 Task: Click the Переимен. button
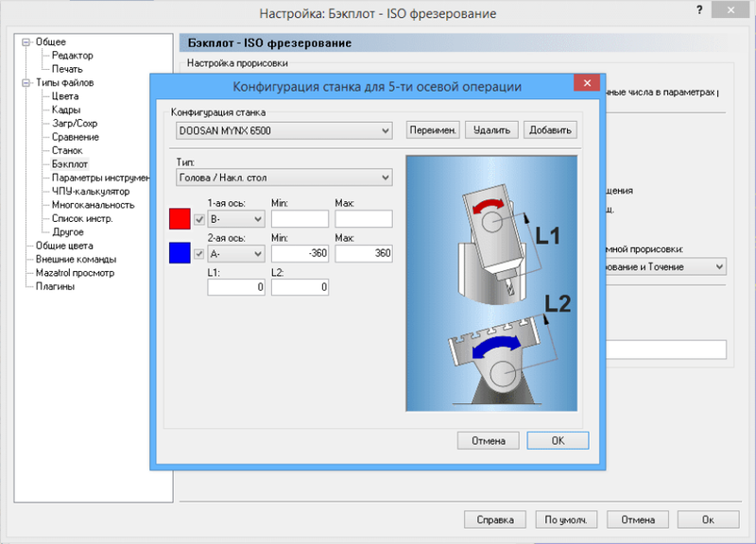point(433,130)
